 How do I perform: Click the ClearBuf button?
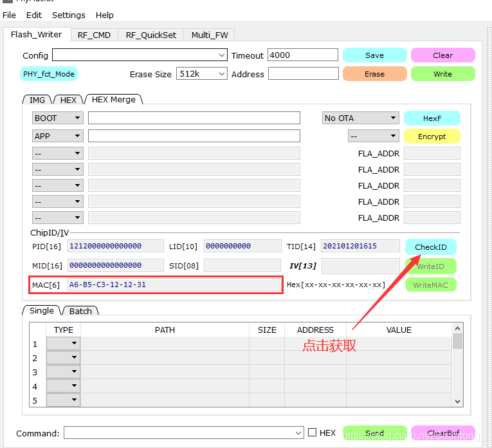point(442,433)
